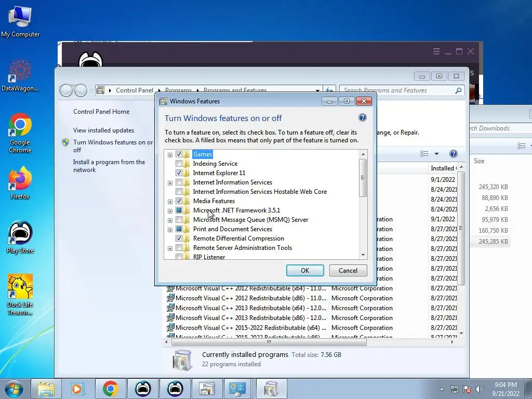Click the Size column header in Downloads window
Screen dimensions: 532x399
click(x=479, y=161)
